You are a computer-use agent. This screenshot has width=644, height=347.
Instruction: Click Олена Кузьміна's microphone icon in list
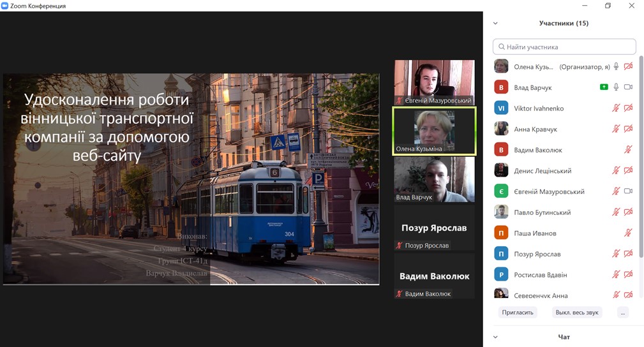[x=616, y=66]
